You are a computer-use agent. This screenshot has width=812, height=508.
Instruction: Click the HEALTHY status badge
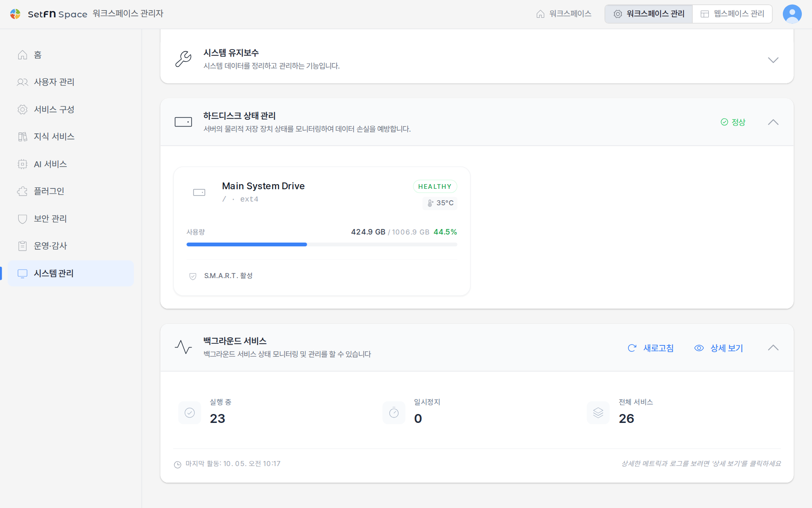click(x=435, y=186)
